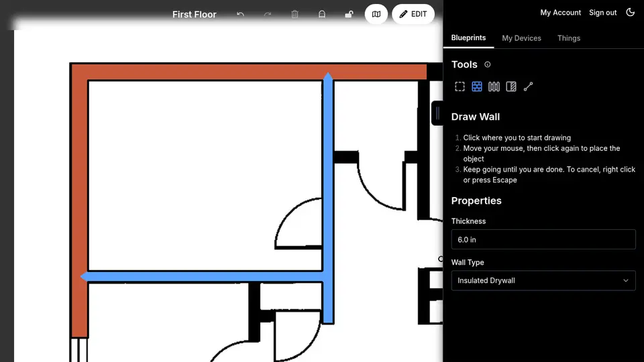This screenshot has width=644, height=362.
Task: Undo the last action
Action: coord(240,14)
